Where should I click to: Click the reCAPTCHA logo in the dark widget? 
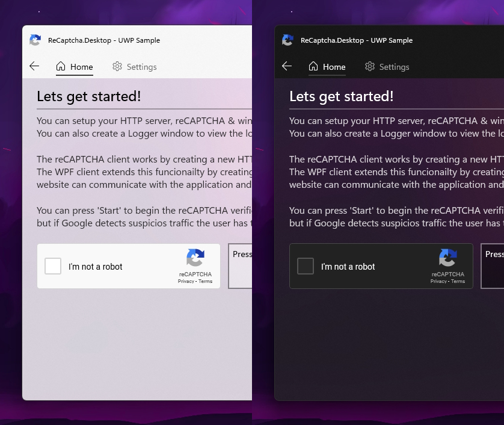pyautogui.click(x=448, y=258)
